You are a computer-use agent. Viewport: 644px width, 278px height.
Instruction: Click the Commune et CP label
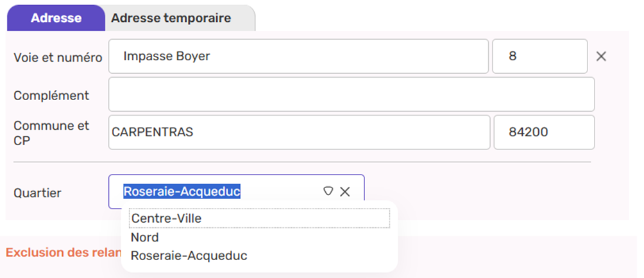[x=51, y=132]
